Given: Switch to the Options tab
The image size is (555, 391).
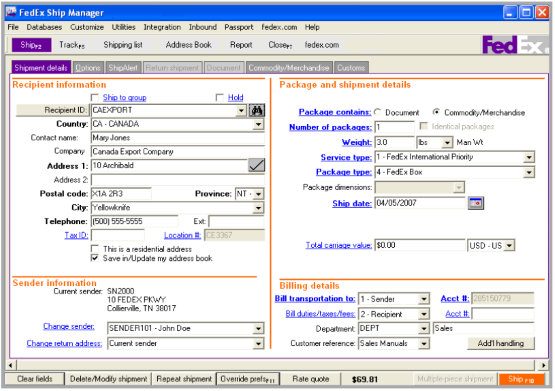Looking at the screenshot, I should coord(88,68).
